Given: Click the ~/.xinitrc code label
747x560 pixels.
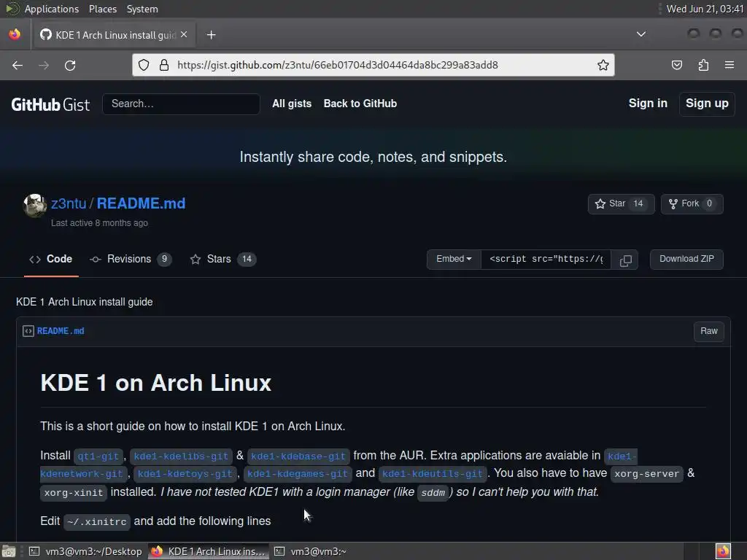Looking at the screenshot, I should coord(97,521).
